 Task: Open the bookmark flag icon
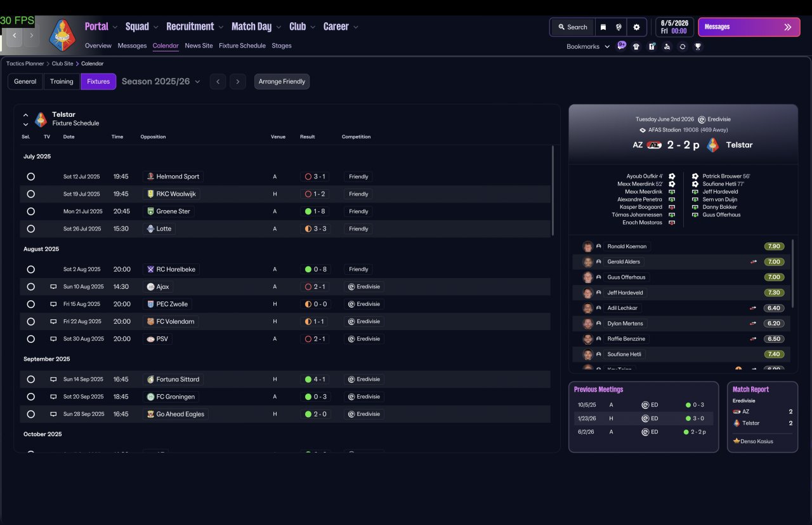pyautogui.click(x=603, y=27)
